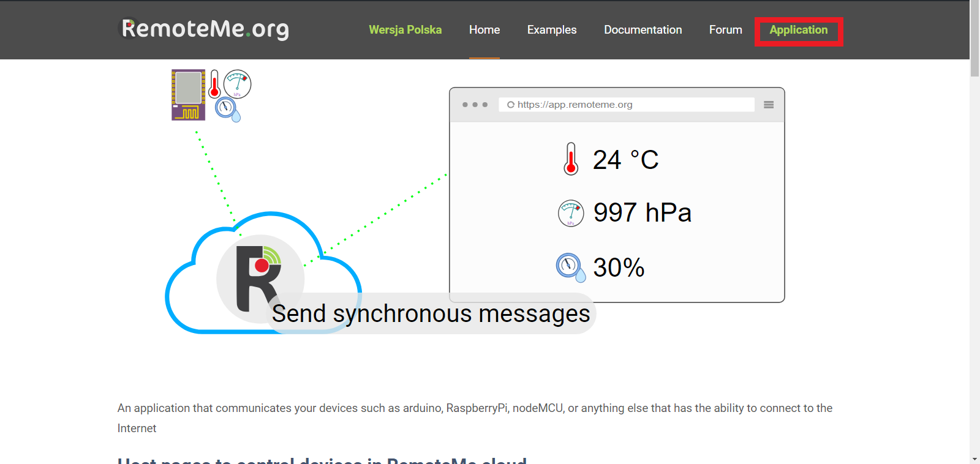
Task: Click the pressure gauge icon beside the board
Action: pos(238,84)
